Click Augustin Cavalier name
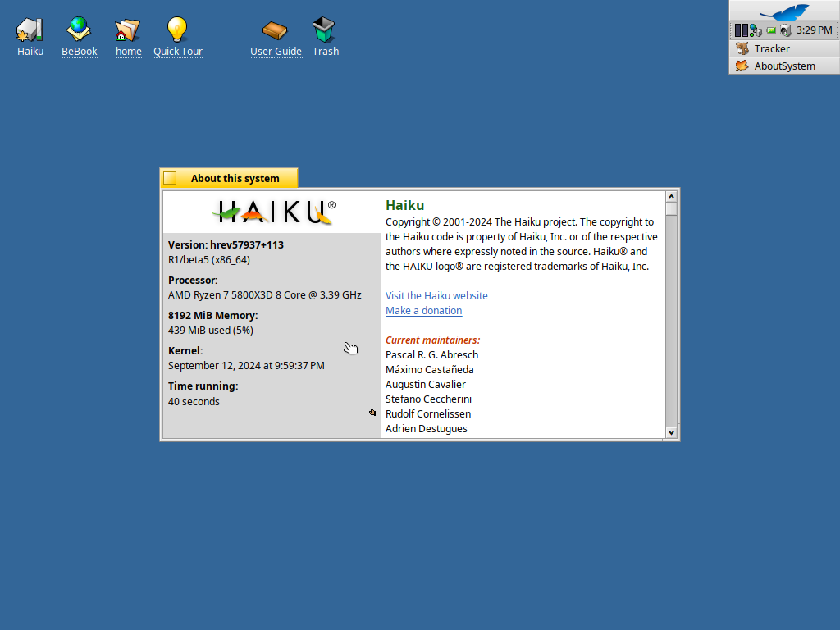Screen dimensions: 840x630 426,385
